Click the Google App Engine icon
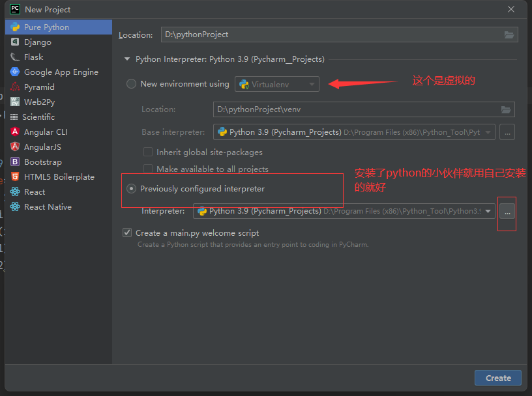This screenshot has height=396, width=532. (x=15, y=72)
